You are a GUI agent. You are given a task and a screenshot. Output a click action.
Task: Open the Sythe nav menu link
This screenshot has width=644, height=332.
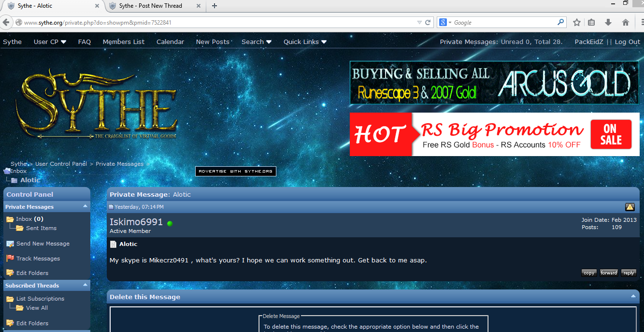pos(12,42)
